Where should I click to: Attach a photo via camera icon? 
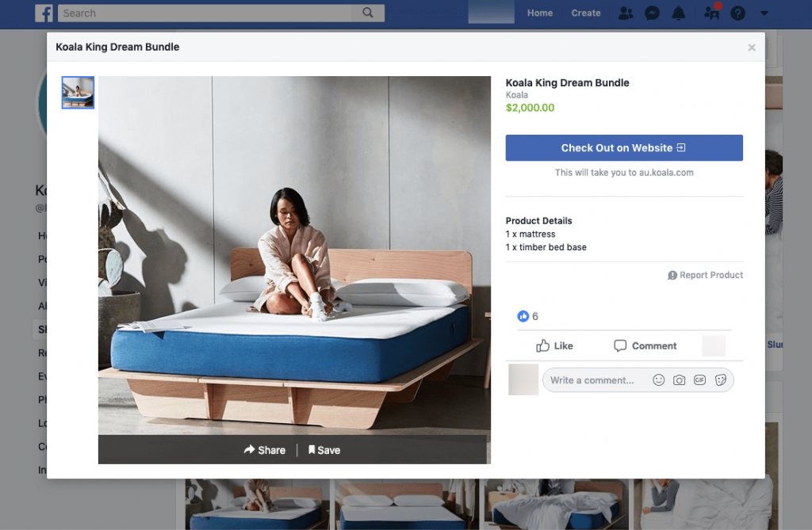pyautogui.click(x=679, y=380)
